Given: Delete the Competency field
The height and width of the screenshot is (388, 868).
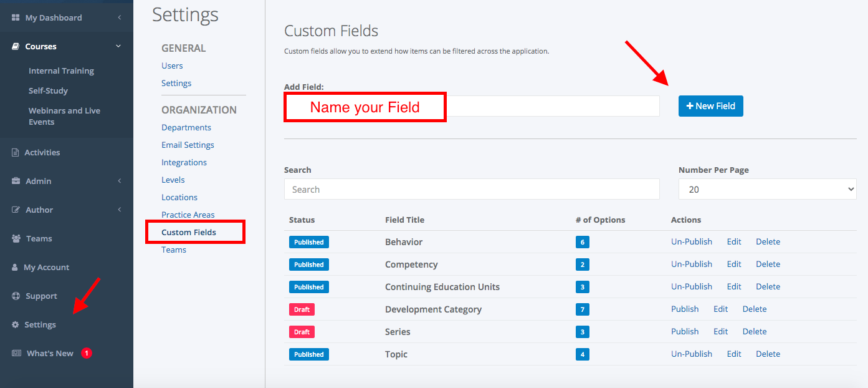Looking at the screenshot, I should (768, 264).
